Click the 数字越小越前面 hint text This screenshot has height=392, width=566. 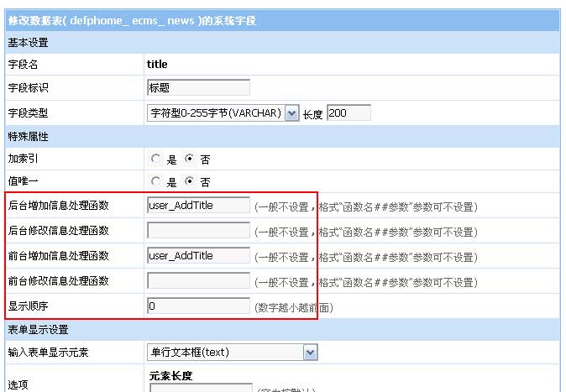point(293,307)
